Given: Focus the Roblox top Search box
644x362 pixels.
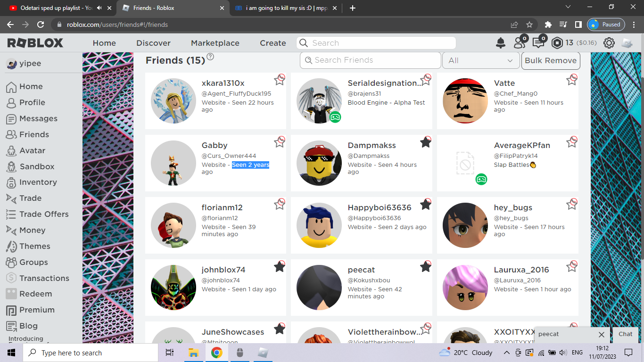Looking at the screenshot, I should 376,43.
